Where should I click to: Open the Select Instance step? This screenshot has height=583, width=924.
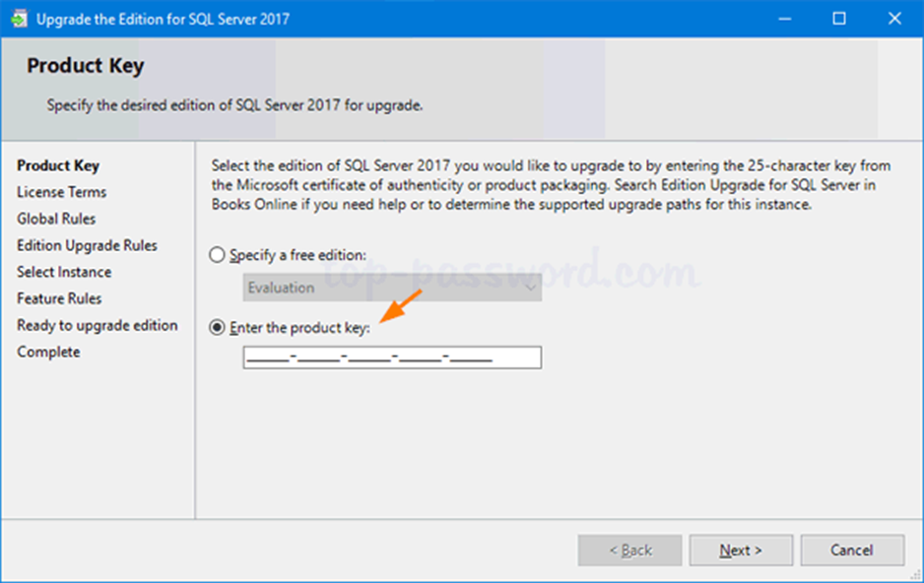tap(64, 272)
